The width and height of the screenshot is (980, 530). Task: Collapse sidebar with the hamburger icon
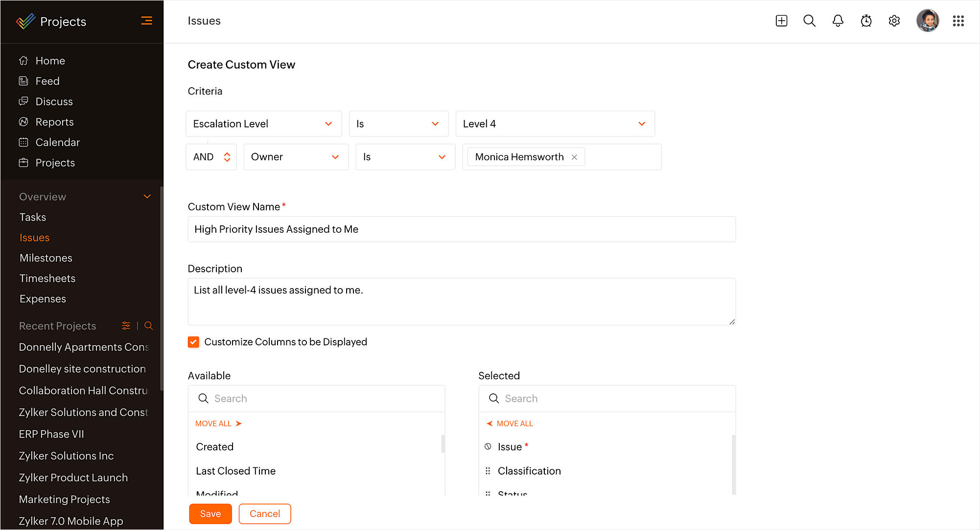(146, 21)
